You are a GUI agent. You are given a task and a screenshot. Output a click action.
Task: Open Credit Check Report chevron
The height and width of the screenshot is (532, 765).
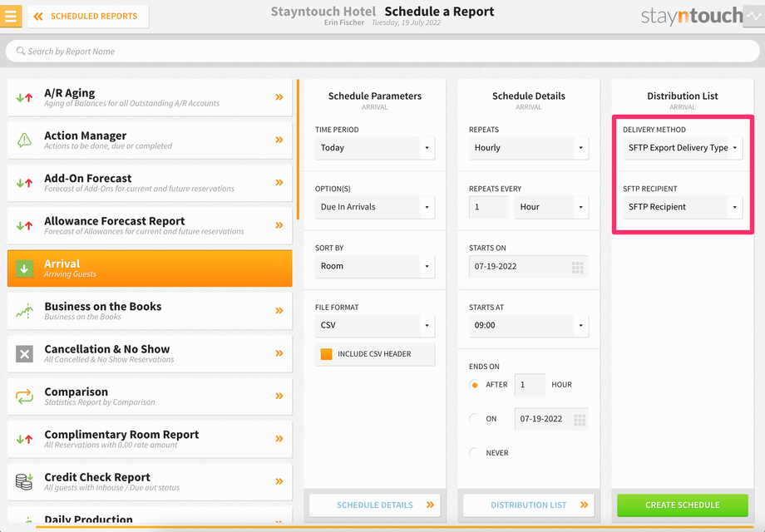point(279,481)
